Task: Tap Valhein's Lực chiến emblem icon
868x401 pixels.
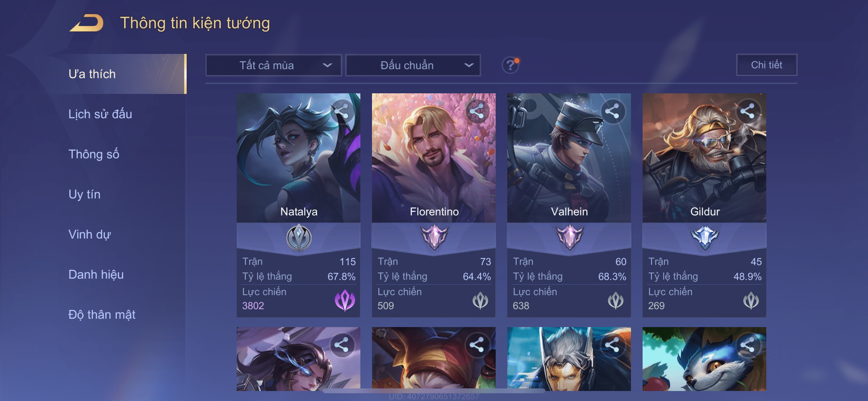Action: tap(615, 301)
